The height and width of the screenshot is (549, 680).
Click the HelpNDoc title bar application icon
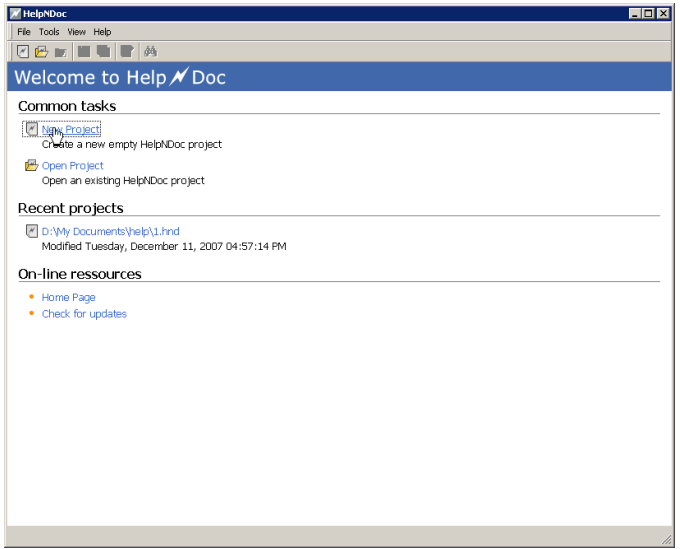tap(16, 13)
